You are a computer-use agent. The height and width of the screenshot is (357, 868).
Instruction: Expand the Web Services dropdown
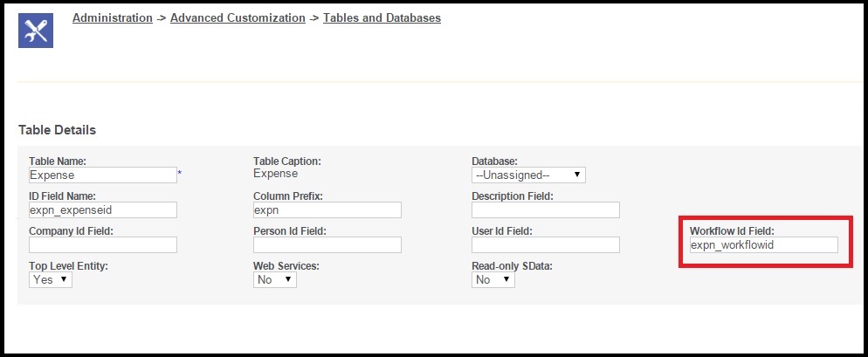[274, 280]
